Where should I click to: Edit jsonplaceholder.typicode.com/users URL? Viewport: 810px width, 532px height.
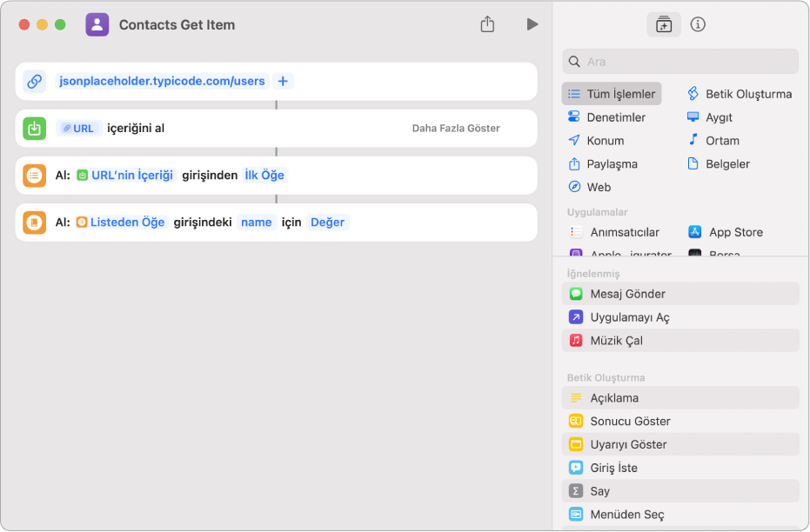[162, 81]
